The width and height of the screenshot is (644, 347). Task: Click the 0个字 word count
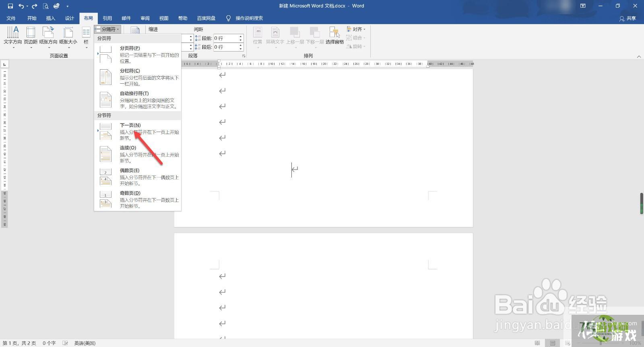point(49,343)
